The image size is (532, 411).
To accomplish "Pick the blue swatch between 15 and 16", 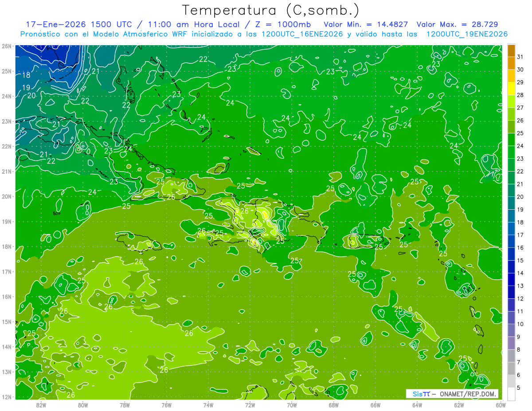I will [x=512, y=254].
